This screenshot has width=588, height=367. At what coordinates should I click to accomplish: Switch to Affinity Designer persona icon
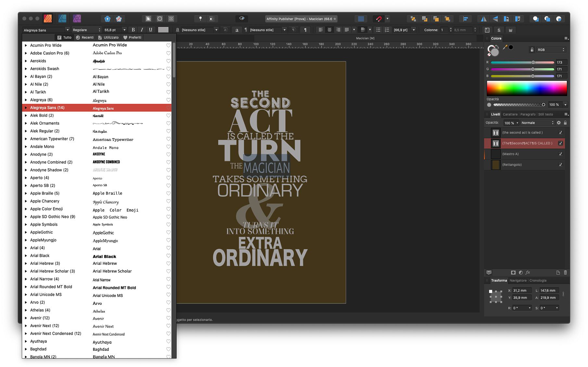point(62,18)
